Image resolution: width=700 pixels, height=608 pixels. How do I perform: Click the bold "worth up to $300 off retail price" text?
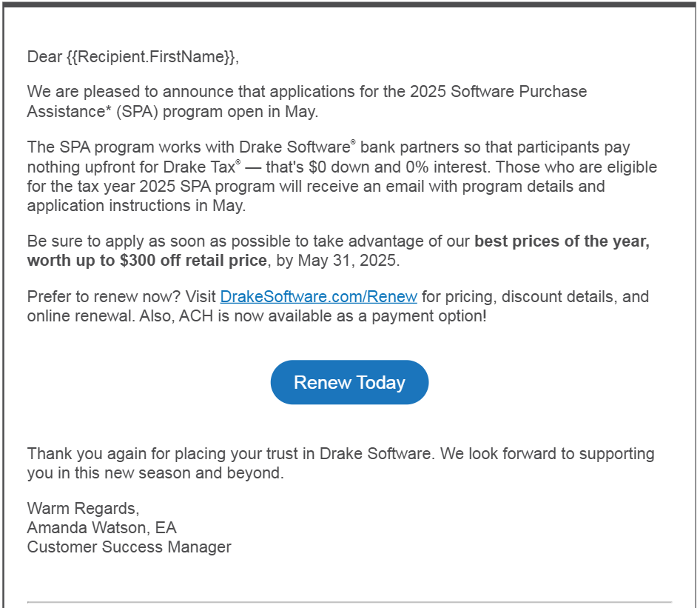click(x=147, y=261)
